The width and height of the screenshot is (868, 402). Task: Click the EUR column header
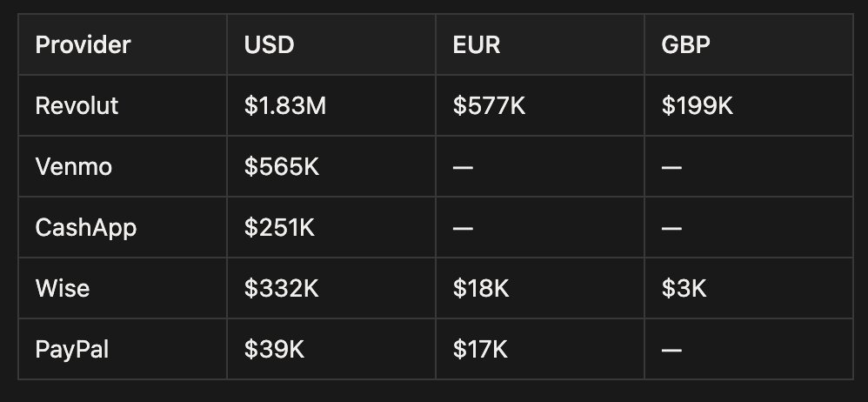pyautogui.click(x=477, y=44)
